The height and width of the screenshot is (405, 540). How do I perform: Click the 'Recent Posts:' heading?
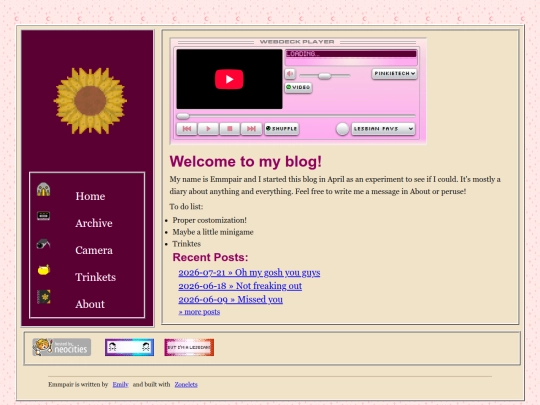[210, 257]
